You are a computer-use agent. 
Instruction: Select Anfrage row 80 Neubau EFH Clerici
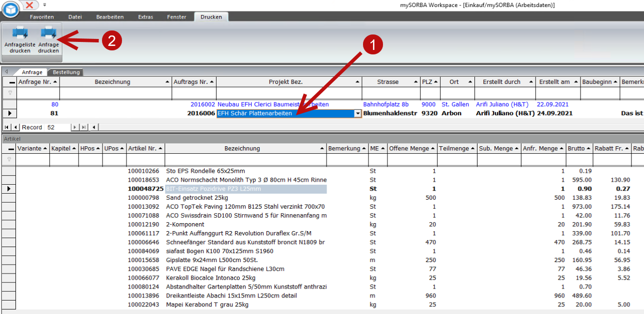pos(273,104)
